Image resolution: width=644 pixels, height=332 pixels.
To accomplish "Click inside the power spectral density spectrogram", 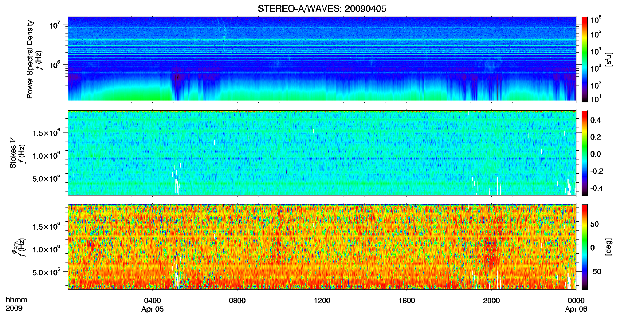I will (322, 59).
